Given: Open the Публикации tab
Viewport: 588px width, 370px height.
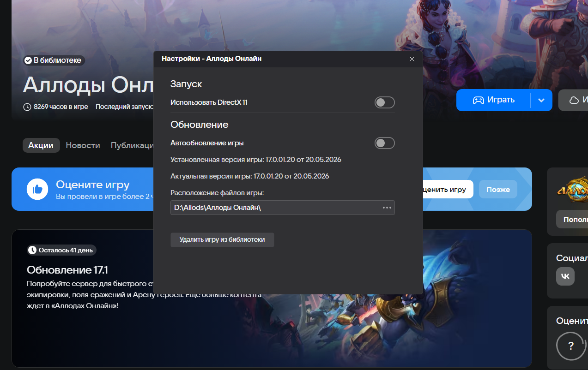Looking at the screenshot, I should tap(132, 145).
